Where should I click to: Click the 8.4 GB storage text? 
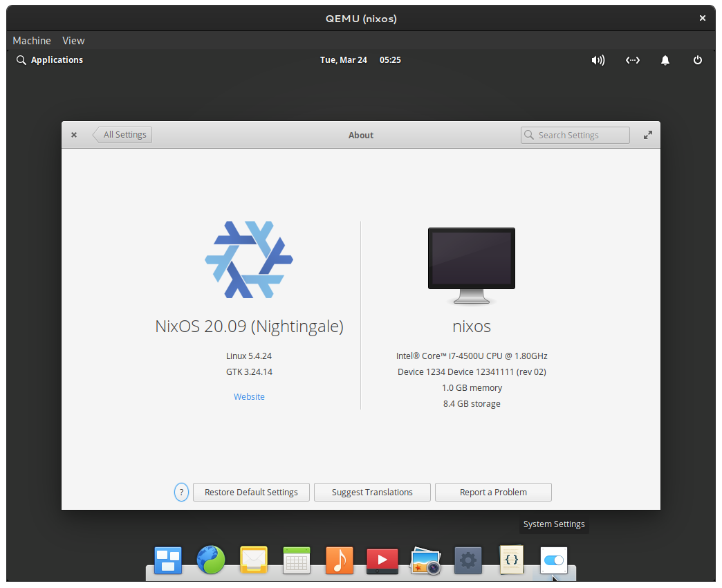point(472,403)
